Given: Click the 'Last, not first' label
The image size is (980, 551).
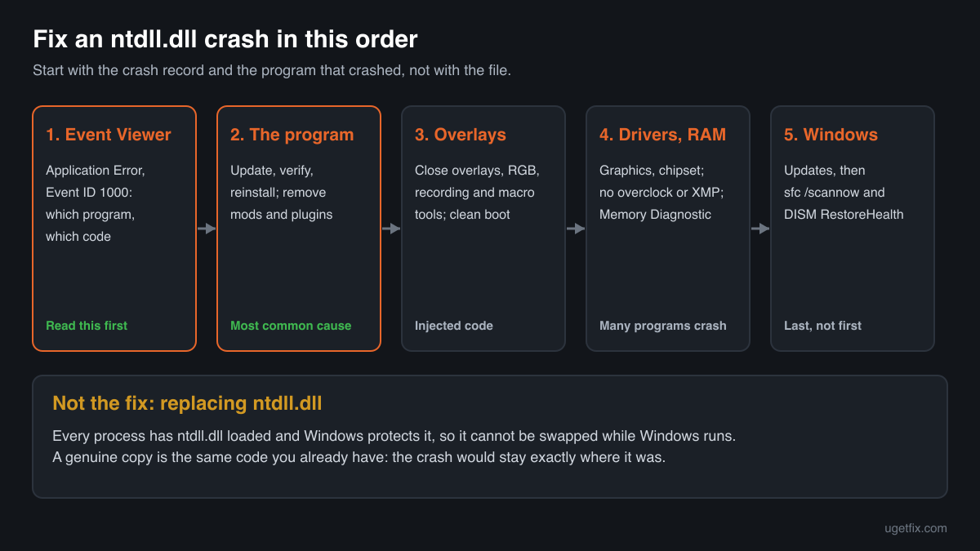Looking at the screenshot, I should (x=822, y=326).
